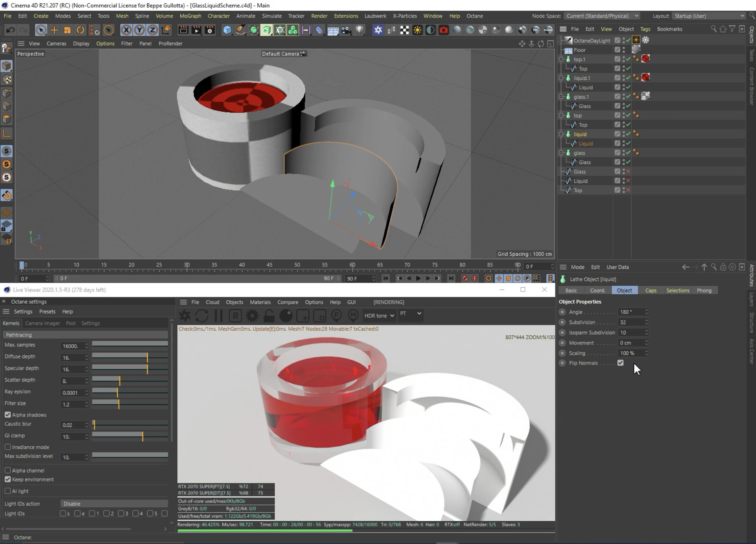The width and height of the screenshot is (756, 544).
Task: Select the Rotate tool icon
Action: 80,30
